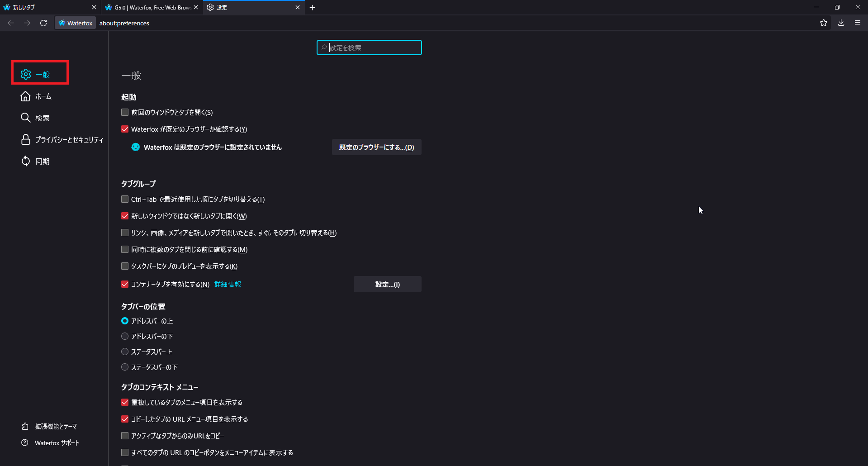Go back using the back arrow
868x466 pixels.
click(11, 23)
